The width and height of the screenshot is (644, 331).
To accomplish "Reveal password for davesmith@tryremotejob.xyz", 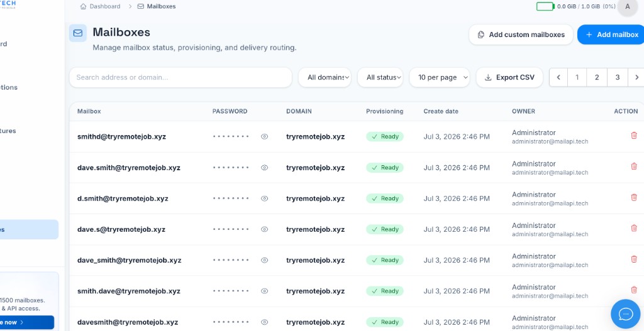I will click(x=265, y=322).
